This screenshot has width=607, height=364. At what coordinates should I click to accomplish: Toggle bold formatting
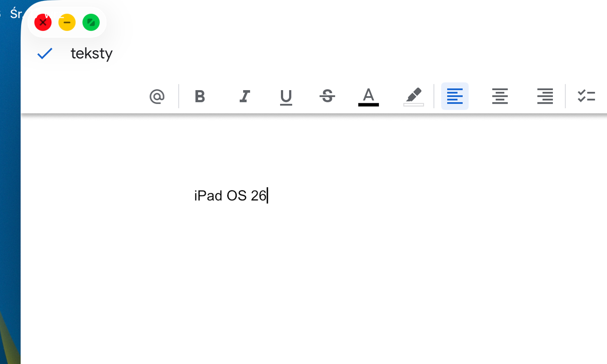click(199, 96)
